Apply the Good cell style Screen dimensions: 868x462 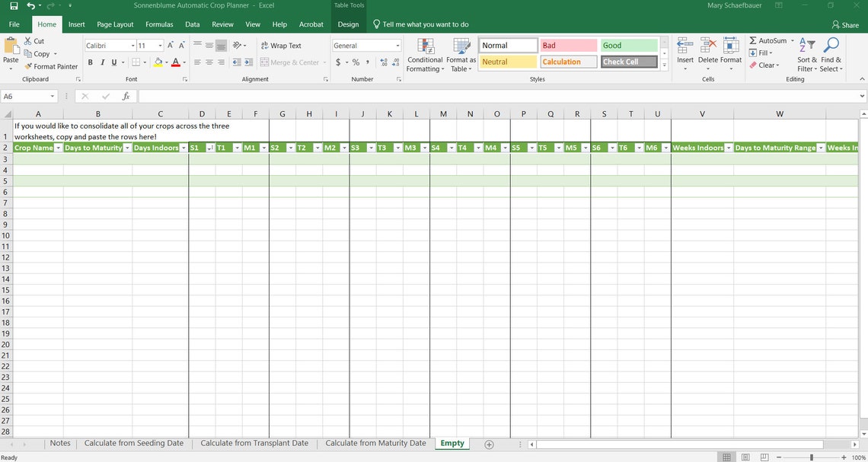[627, 45]
